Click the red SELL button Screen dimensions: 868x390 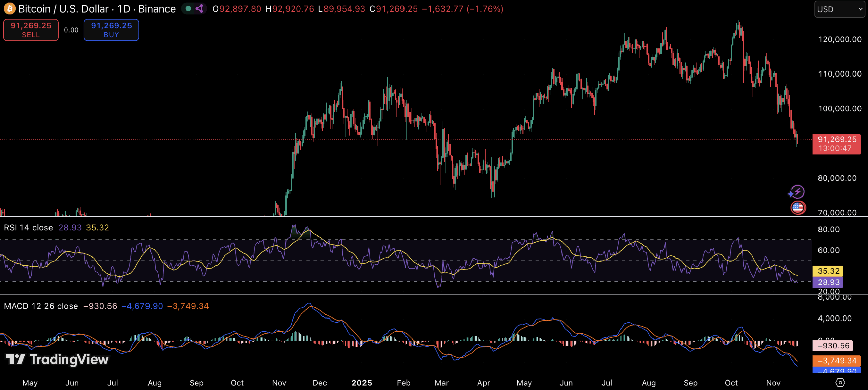point(31,30)
